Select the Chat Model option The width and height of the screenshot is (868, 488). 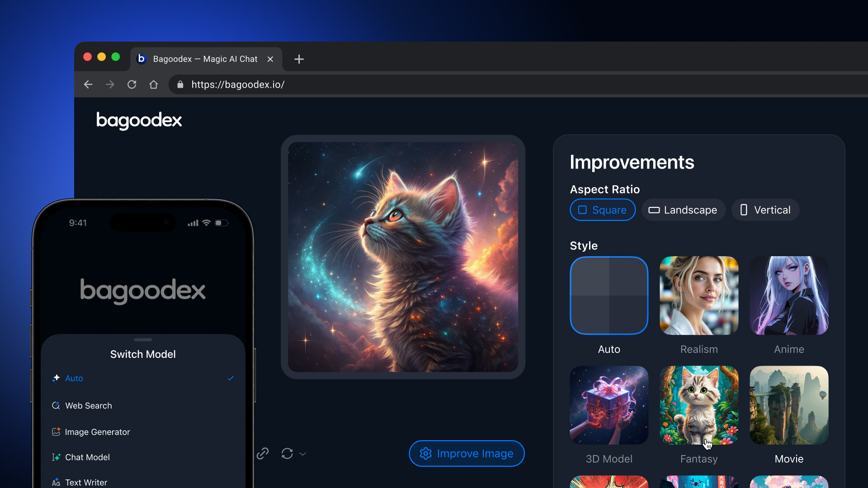click(x=87, y=457)
